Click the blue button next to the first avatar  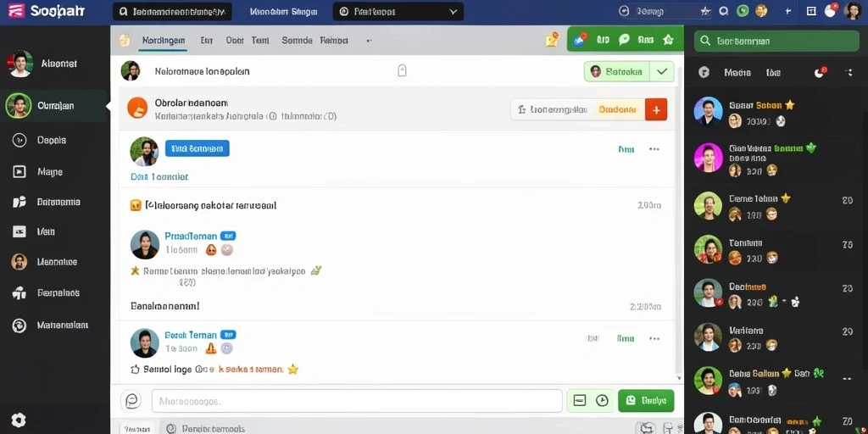197,148
